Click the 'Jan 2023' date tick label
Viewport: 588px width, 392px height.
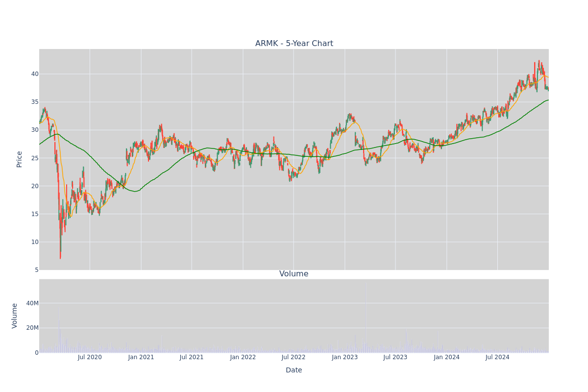point(345,357)
